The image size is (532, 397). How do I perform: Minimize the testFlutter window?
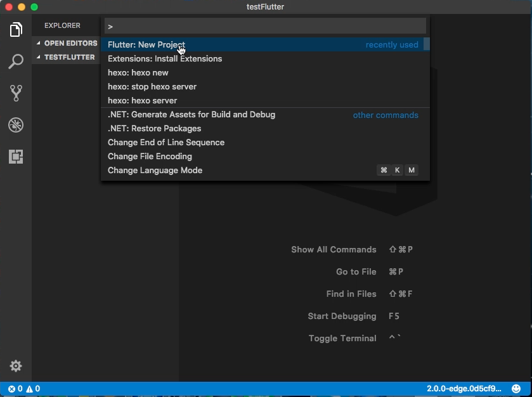click(22, 7)
